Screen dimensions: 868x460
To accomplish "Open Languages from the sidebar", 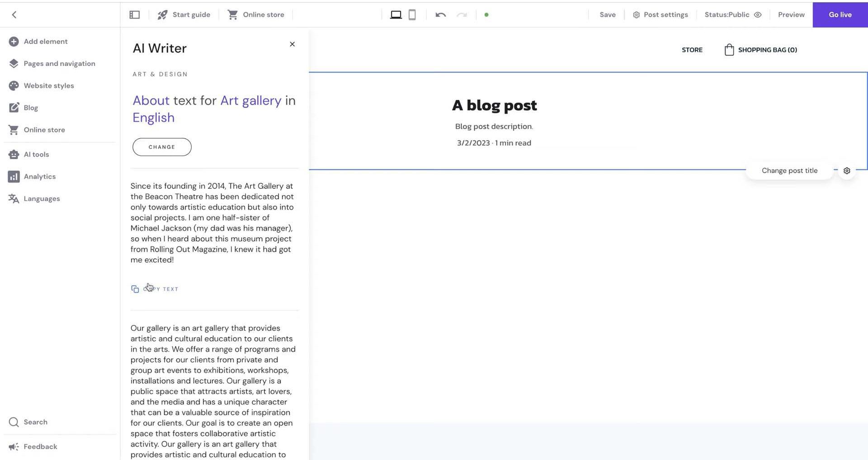I will pyautogui.click(x=42, y=198).
